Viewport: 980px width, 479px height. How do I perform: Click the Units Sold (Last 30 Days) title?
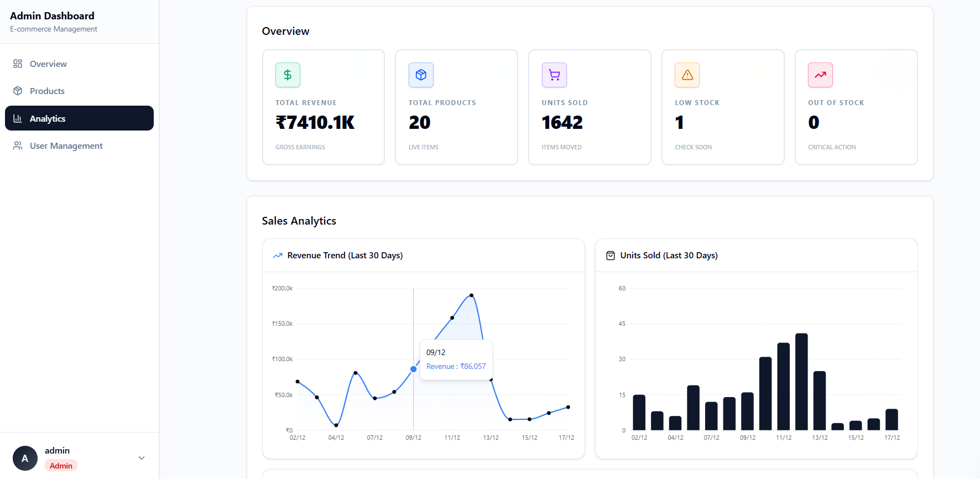[x=669, y=256]
